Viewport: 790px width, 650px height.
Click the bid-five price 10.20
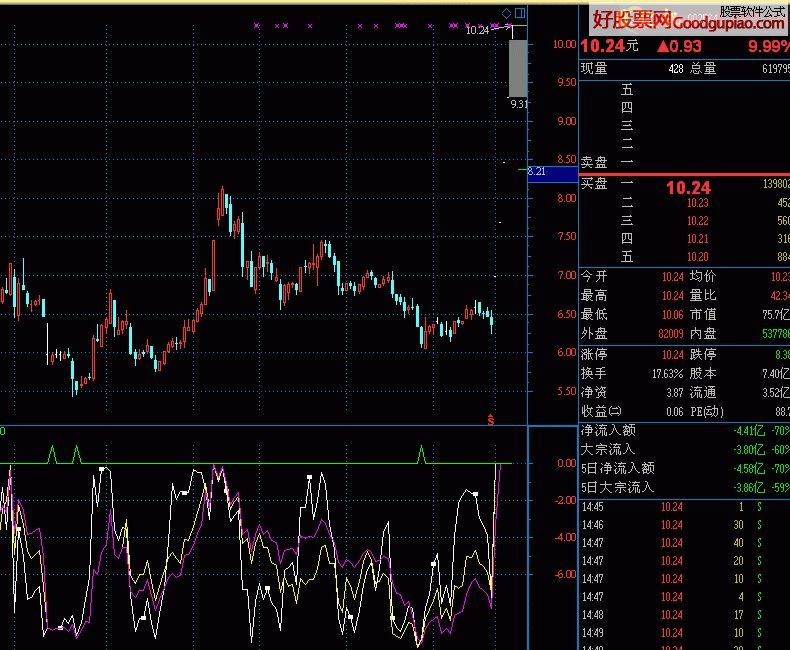pyautogui.click(x=698, y=257)
